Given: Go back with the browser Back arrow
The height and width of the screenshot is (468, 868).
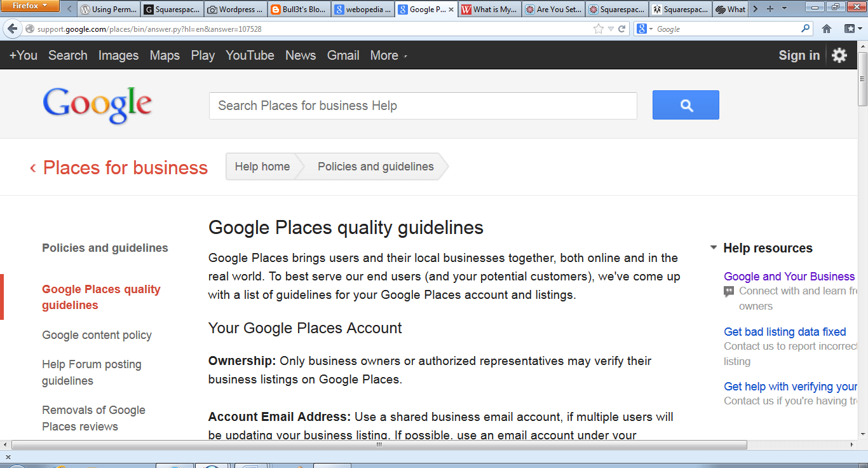Looking at the screenshot, I should click(12, 29).
